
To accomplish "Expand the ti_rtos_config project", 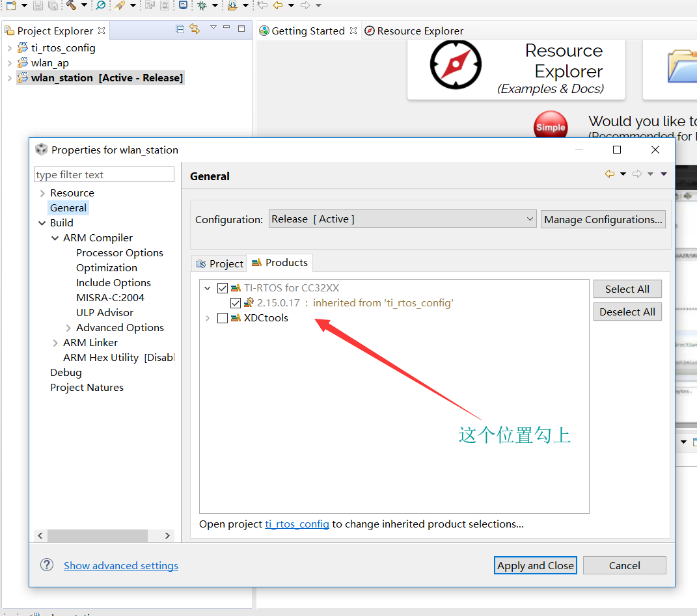I will (10, 48).
